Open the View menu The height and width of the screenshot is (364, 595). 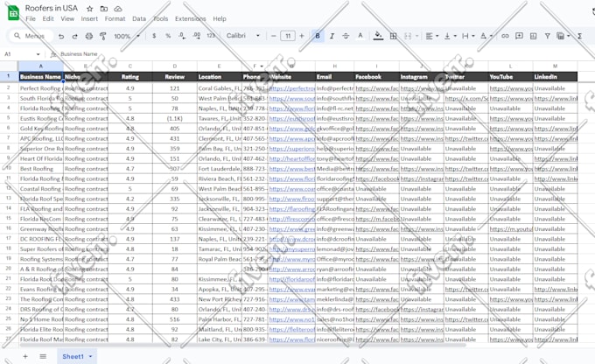67,18
